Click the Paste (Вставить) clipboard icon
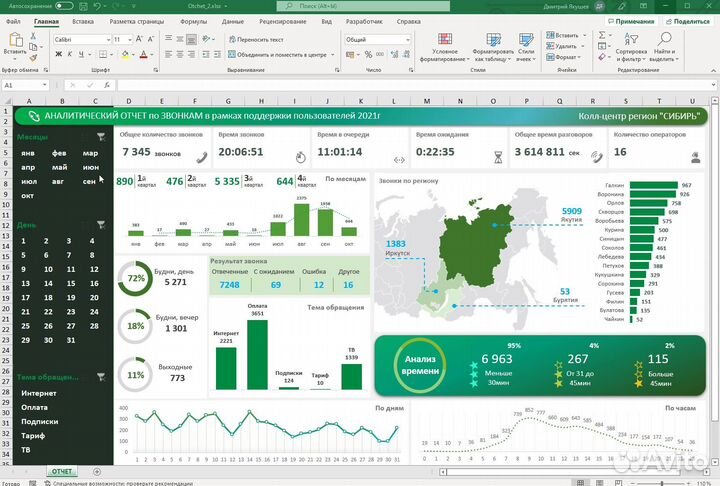The width and height of the screenshot is (720, 486). tap(15, 40)
